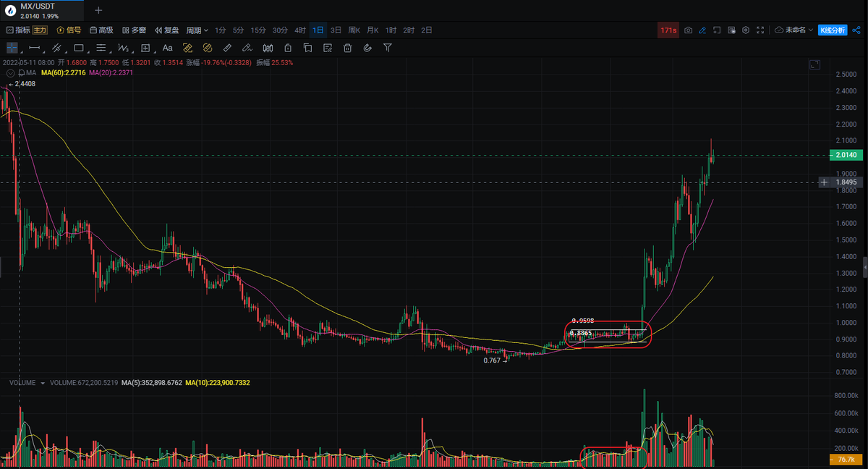The width and height of the screenshot is (868, 469).
Task: Switch to 周K weekly timeframe
Action: (x=354, y=30)
